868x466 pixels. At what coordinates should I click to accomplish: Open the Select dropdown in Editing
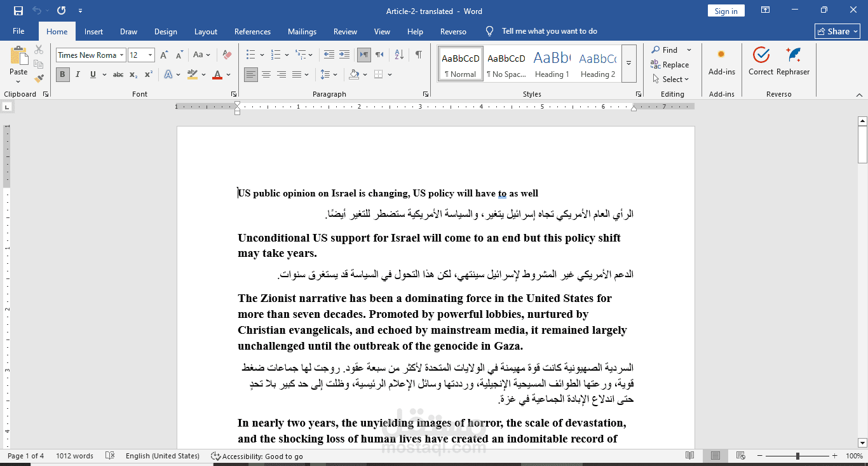click(671, 79)
